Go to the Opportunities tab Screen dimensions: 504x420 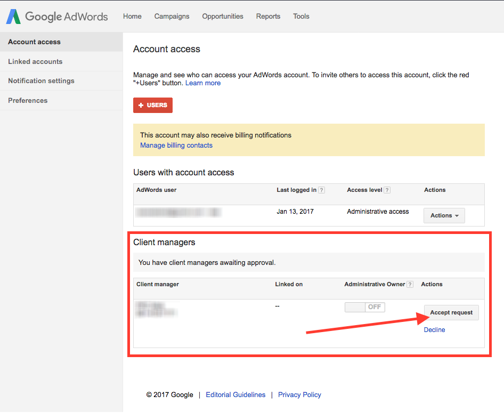click(222, 17)
